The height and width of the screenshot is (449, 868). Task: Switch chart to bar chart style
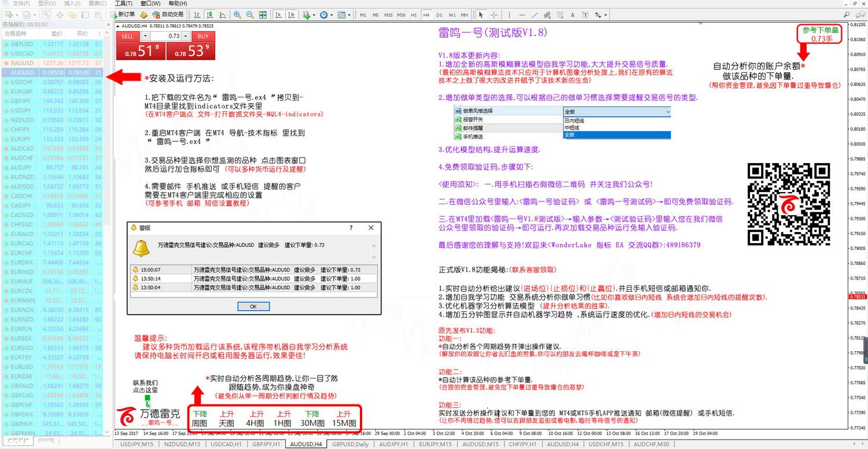click(x=197, y=14)
